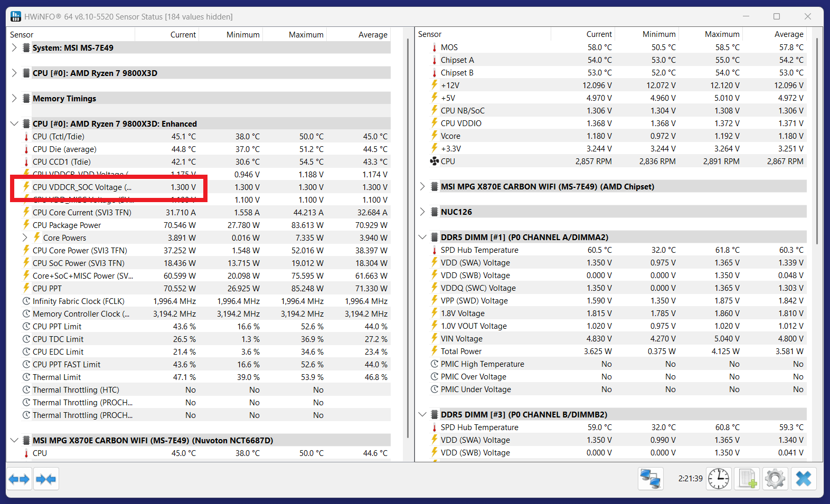Click the 2:21:39 elapsed time display

pyautogui.click(x=690, y=479)
